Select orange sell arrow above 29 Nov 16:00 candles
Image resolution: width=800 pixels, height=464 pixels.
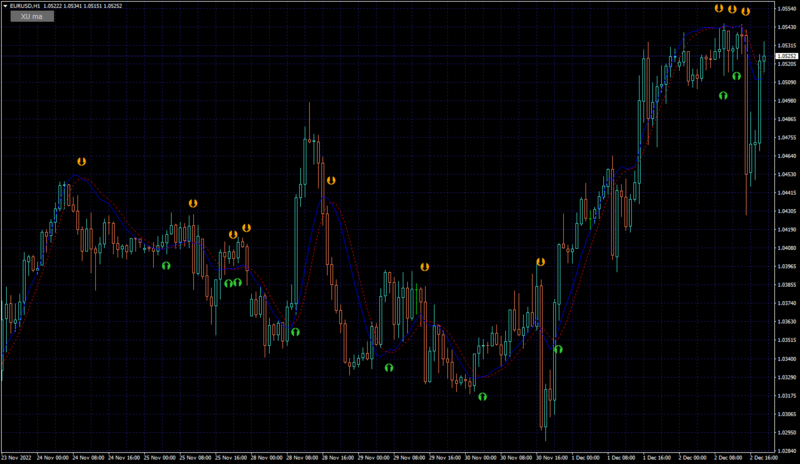point(424,267)
